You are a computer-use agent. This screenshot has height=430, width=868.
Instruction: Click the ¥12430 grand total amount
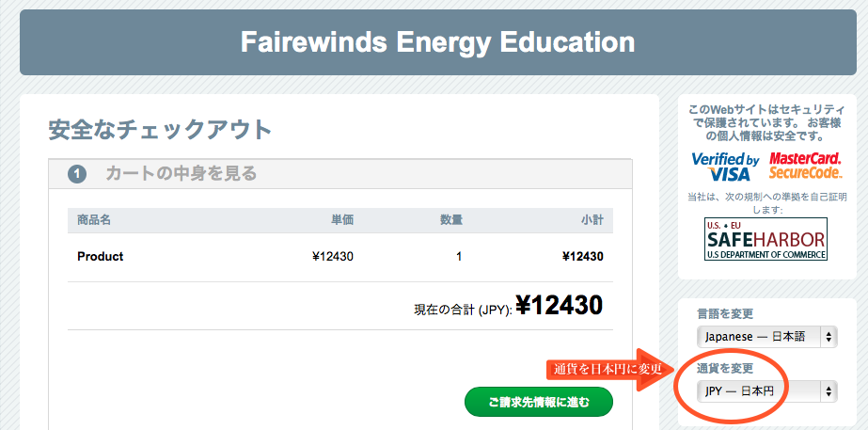[560, 305]
